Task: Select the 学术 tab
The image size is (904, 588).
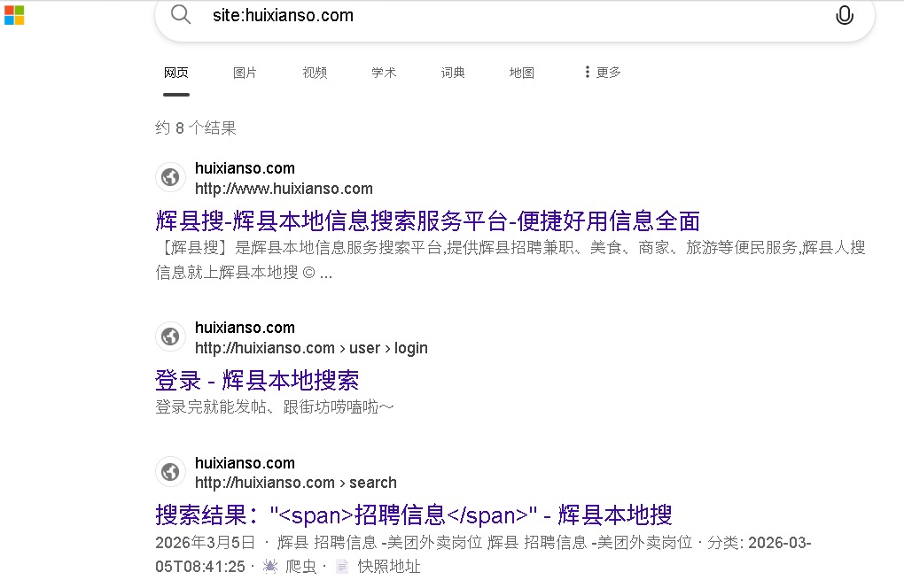Action: point(383,72)
